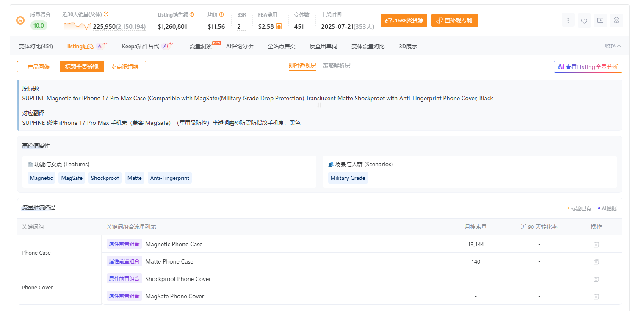Click MagSafe Phone Cover keyword text
The height and width of the screenshot is (311, 644).
[x=175, y=296]
